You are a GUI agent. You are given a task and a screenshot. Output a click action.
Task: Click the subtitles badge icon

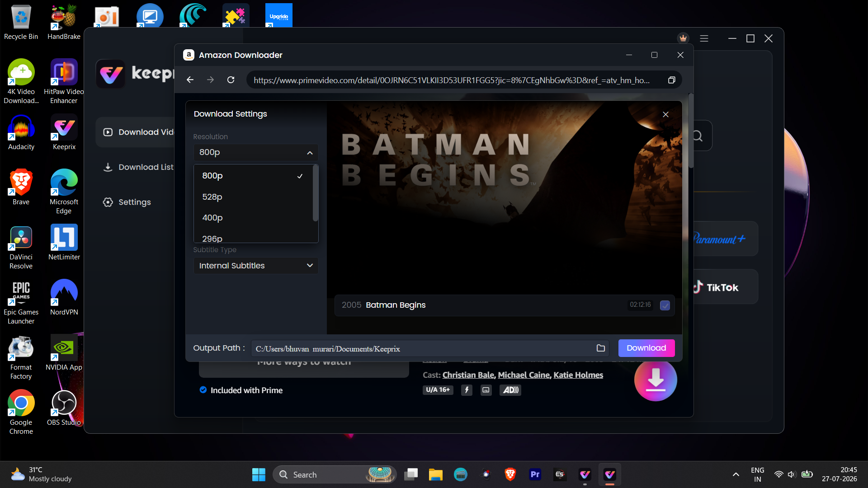pos(486,390)
